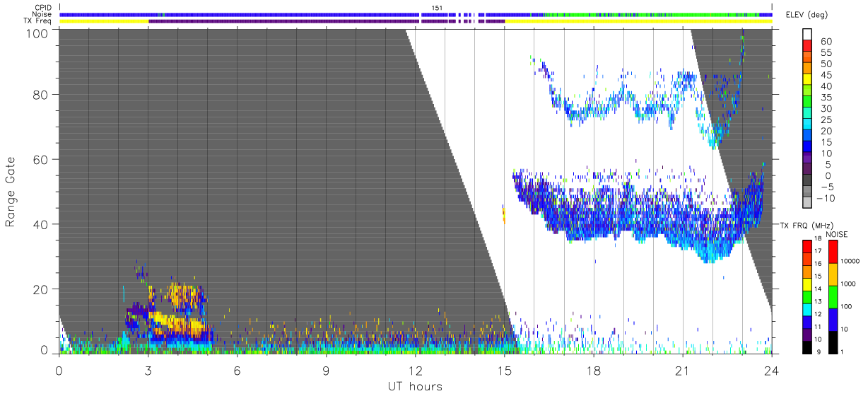Click the Range Gate tick label '80'
The image size is (868, 401).
[42, 94]
